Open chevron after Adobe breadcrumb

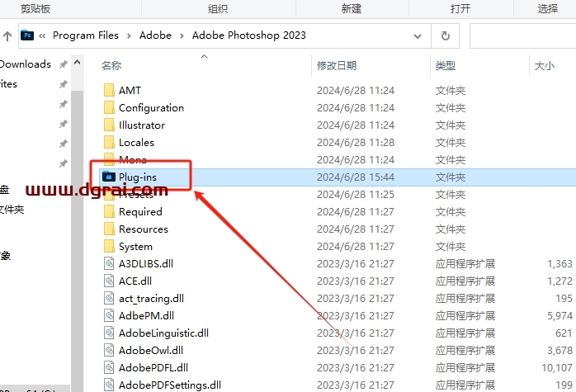tap(182, 36)
